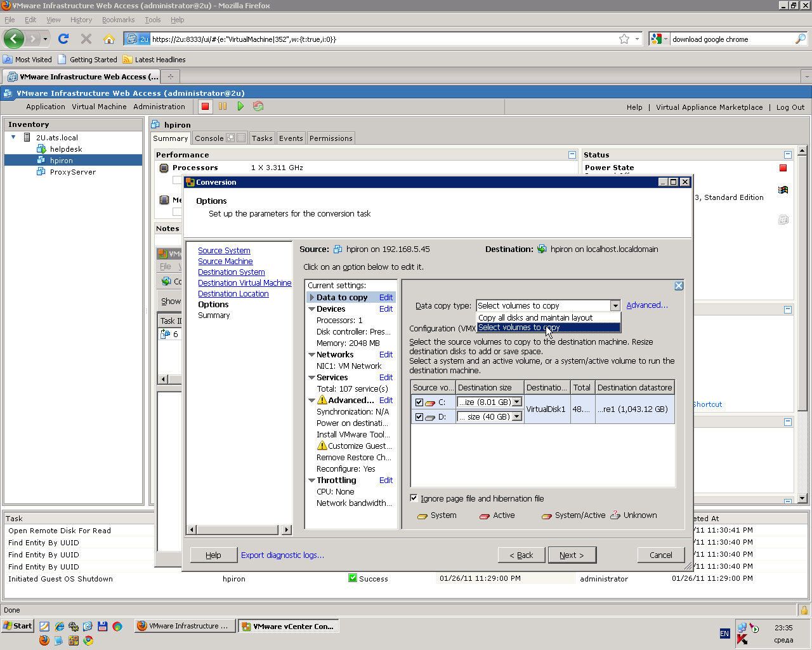The height and width of the screenshot is (650, 812).
Task: Collapse the Performance panel
Action: pyautogui.click(x=572, y=155)
